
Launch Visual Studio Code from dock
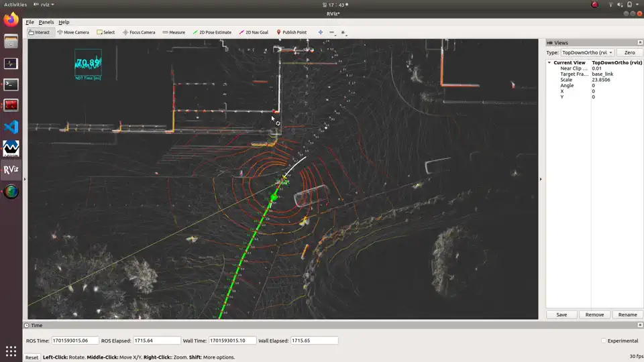[11, 127]
